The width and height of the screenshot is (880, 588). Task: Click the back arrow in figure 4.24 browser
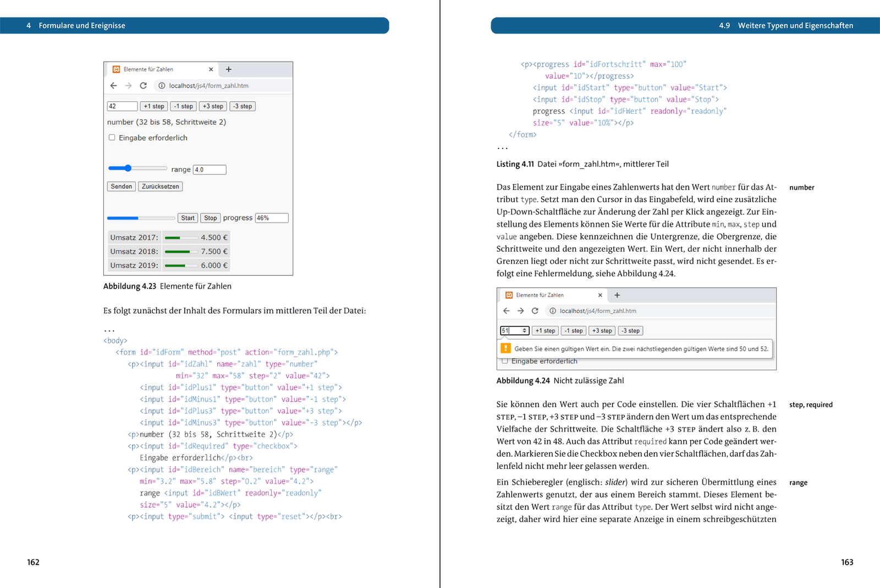click(506, 311)
